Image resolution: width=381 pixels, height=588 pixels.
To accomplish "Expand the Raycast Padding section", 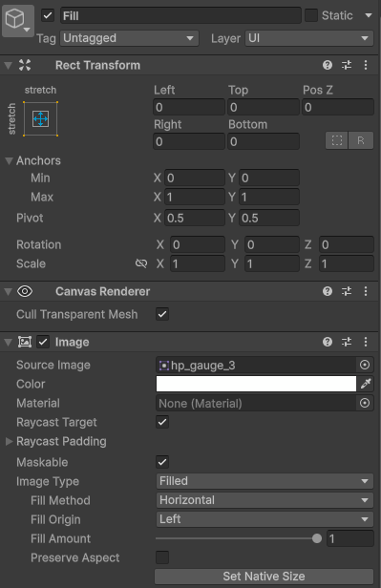I will [9, 442].
